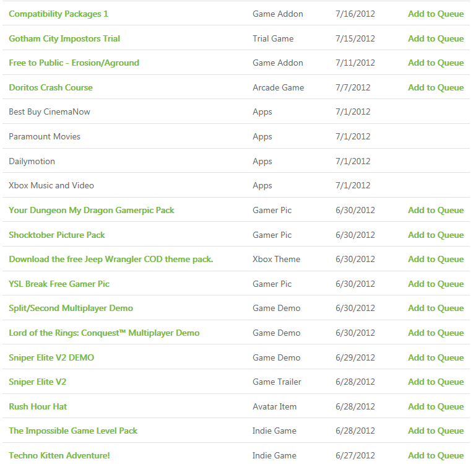476x464 pixels.
Task: Open Techno Kitten Adventure!
Action: [59, 455]
